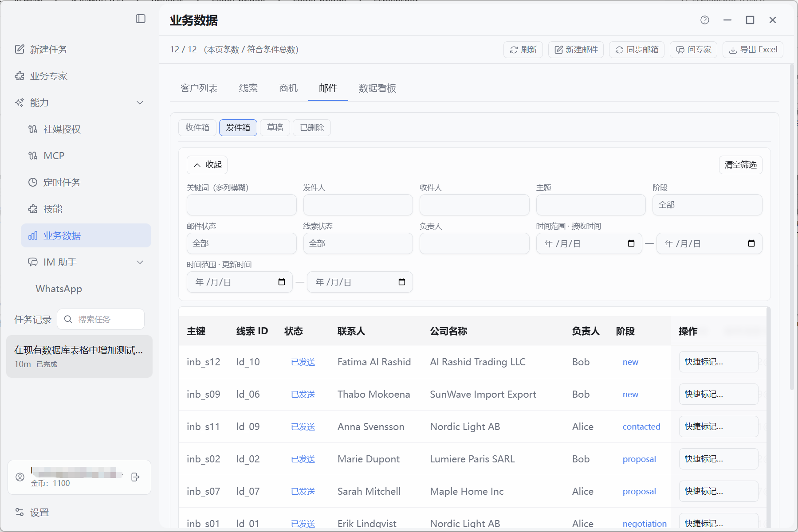This screenshot has width=798, height=532.
Task: Click proposal stage for inb_s02
Action: 639,459
